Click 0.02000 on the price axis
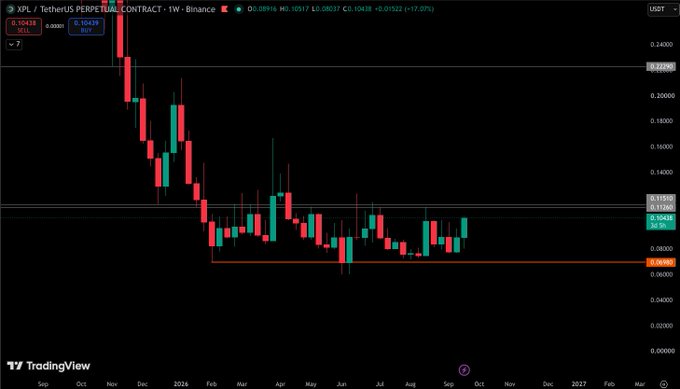Screen dimensions: 680x389 tap(662, 325)
